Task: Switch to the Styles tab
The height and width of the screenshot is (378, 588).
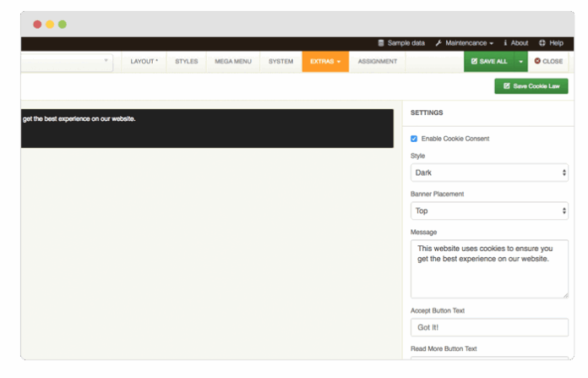Action: [187, 62]
